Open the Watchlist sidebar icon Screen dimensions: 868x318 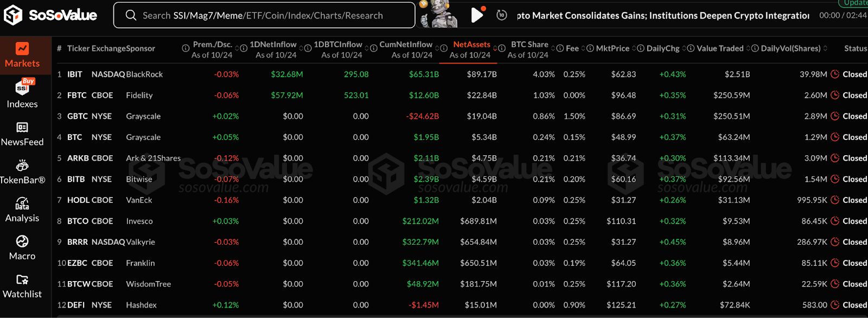[22, 285]
